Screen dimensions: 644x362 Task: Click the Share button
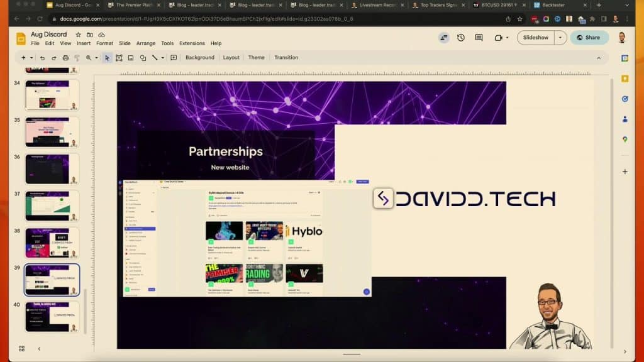pyautogui.click(x=589, y=38)
